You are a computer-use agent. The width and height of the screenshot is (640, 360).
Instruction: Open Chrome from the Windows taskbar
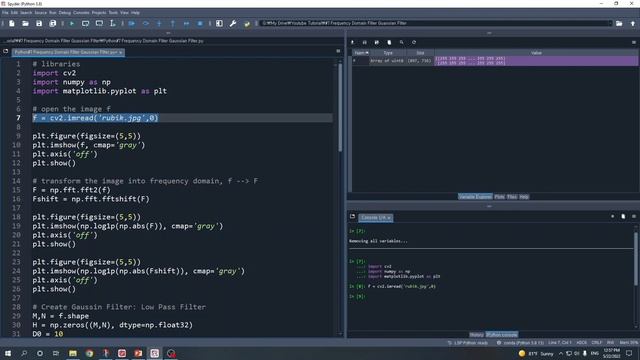click(x=89, y=353)
